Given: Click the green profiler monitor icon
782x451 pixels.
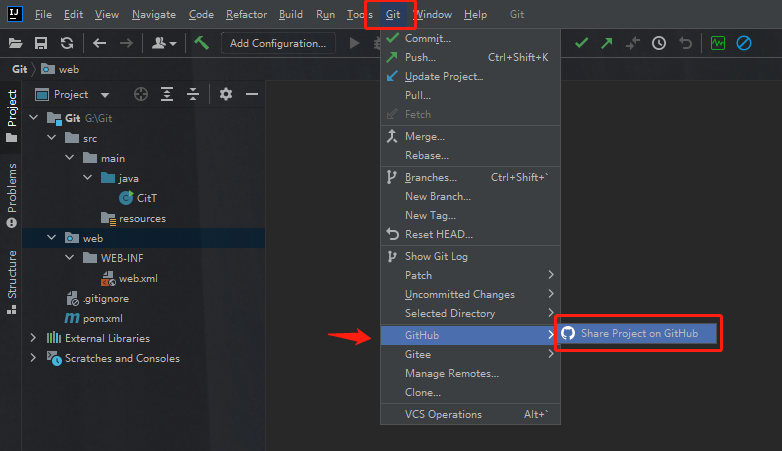Looking at the screenshot, I should (718, 43).
